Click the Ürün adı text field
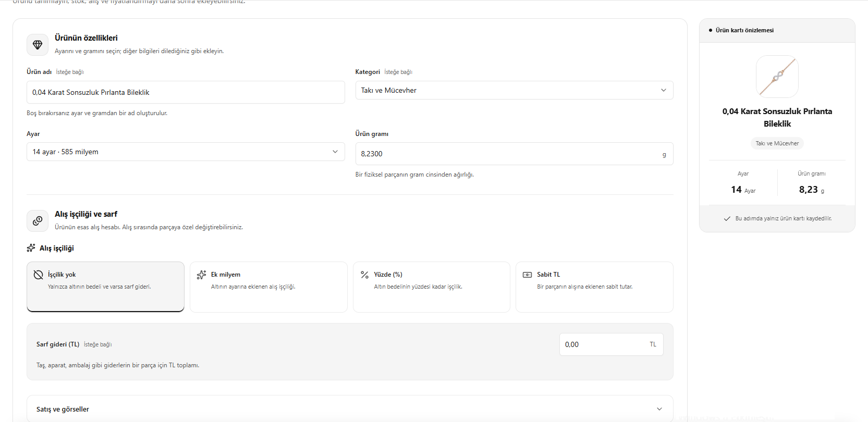 186,92
